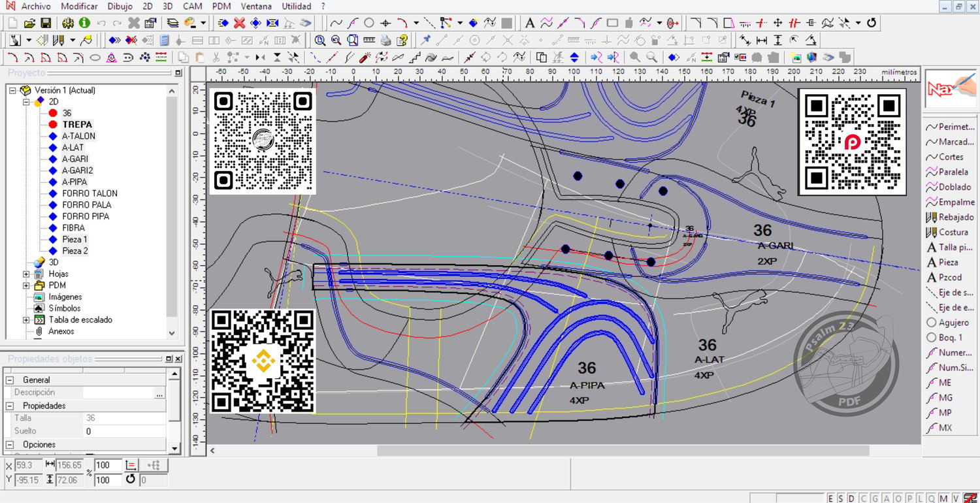Choose the Doblado line type
The width and height of the screenshot is (980, 503).
[949, 187]
